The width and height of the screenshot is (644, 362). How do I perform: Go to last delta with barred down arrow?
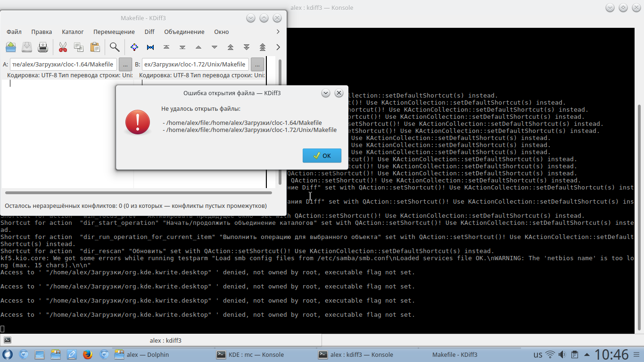point(182,47)
